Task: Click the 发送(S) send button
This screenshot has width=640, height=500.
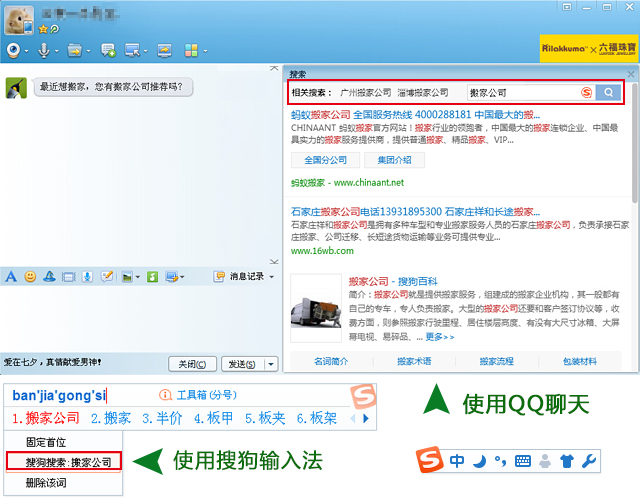Action: [242, 364]
